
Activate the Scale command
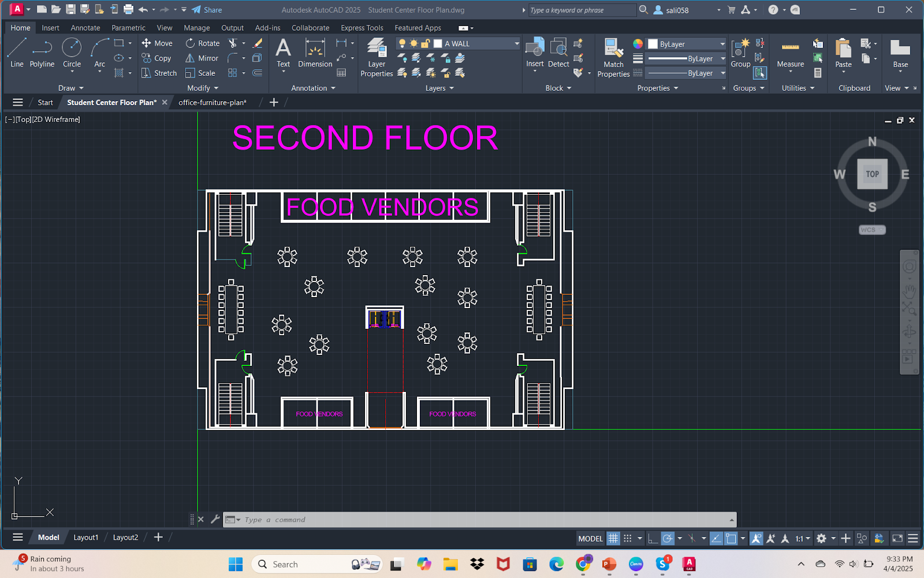pos(200,73)
